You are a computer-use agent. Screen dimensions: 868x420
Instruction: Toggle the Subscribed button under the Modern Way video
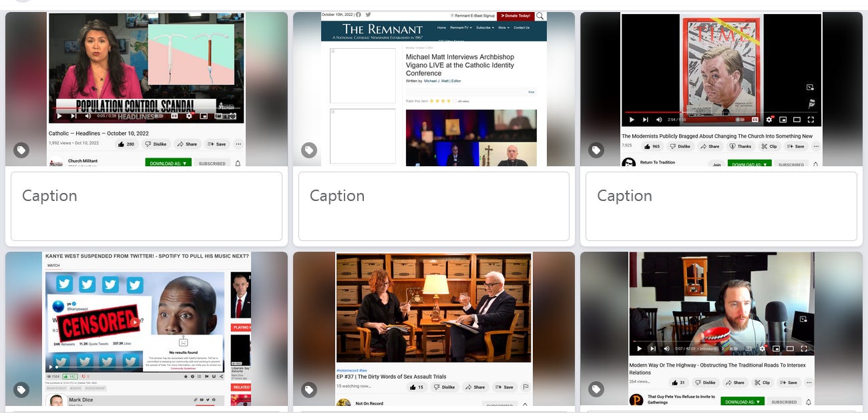click(x=784, y=402)
